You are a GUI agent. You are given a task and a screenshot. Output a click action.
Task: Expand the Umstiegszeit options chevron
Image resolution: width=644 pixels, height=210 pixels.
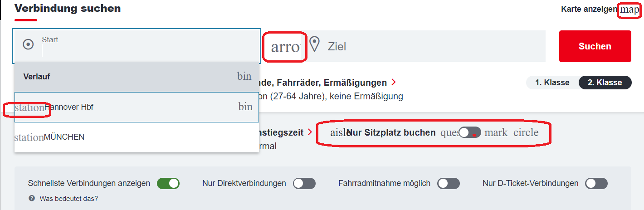[310, 132]
